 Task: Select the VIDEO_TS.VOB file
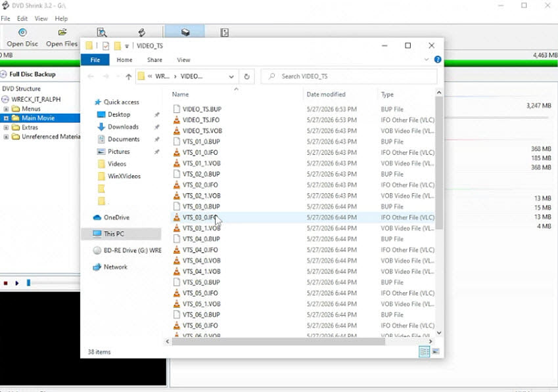coord(202,131)
